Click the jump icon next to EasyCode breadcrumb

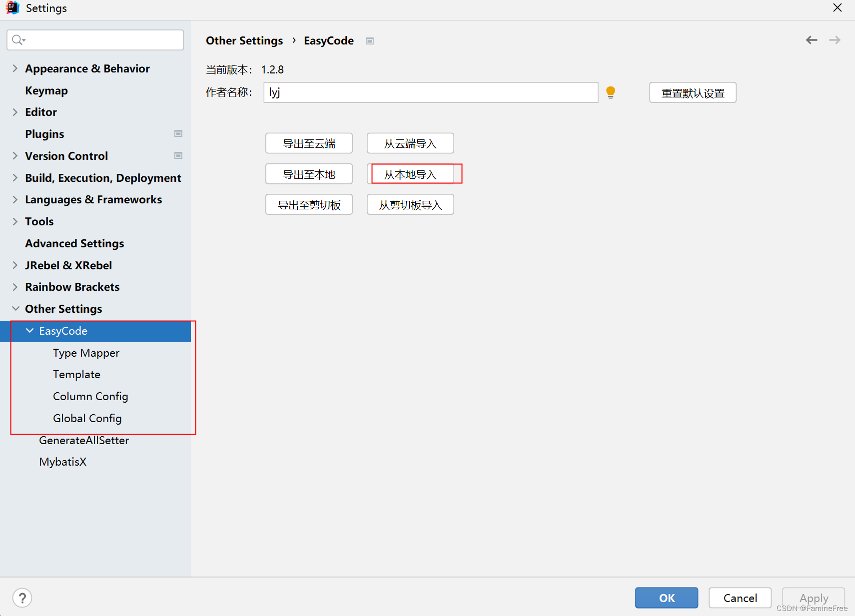(x=370, y=41)
